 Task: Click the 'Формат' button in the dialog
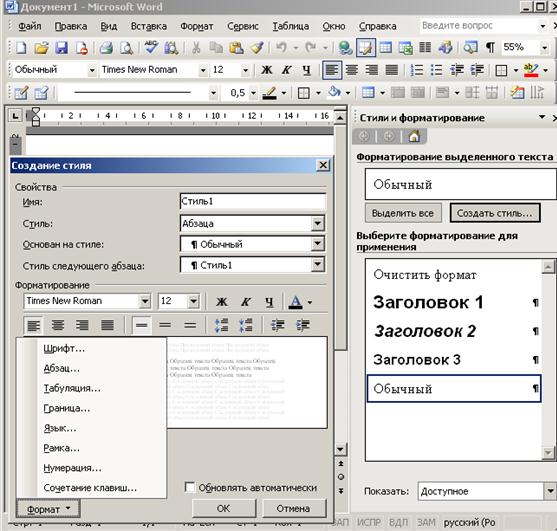tap(48, 509)
